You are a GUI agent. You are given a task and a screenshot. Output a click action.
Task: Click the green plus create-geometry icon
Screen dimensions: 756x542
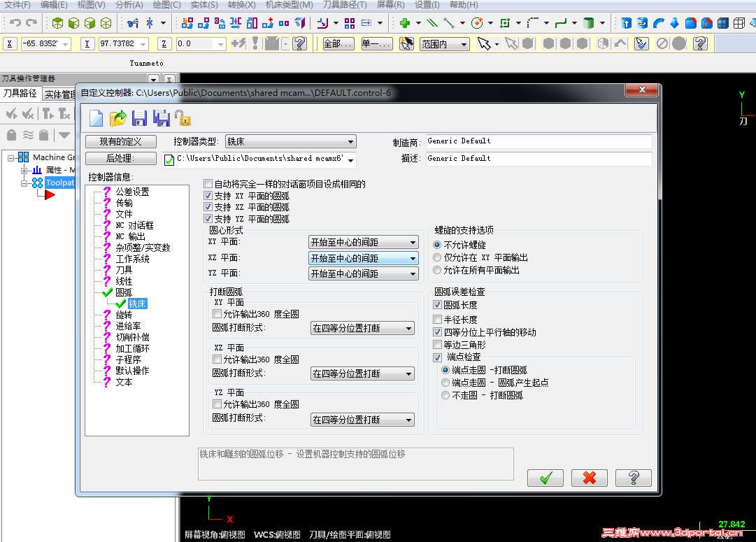tap(406, 23)
